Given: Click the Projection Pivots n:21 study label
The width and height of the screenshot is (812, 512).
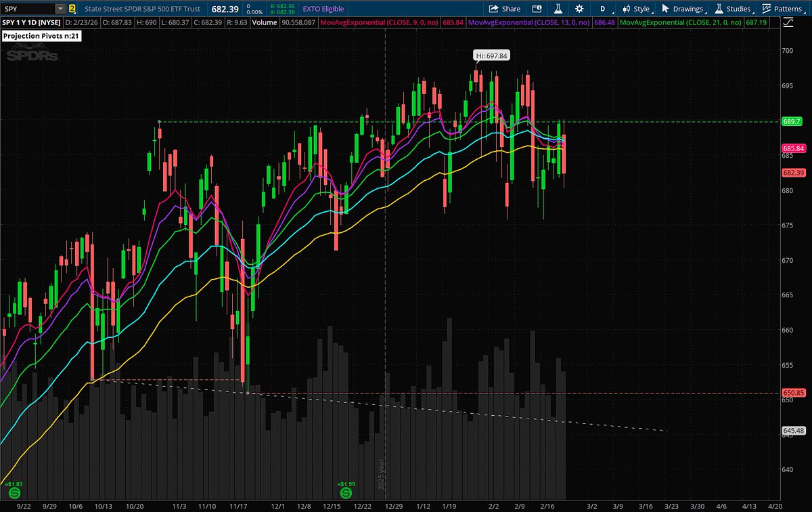Looking at the screenshot, I should coord(42,36).
